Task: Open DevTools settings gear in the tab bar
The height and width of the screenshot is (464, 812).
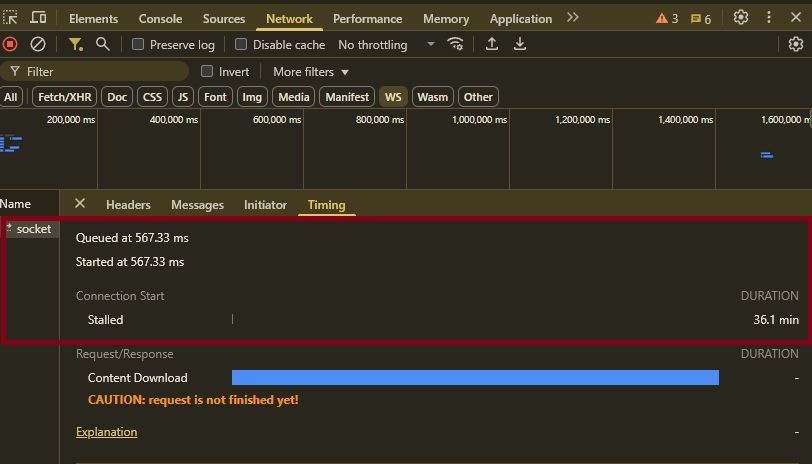Action: [741, 18]
